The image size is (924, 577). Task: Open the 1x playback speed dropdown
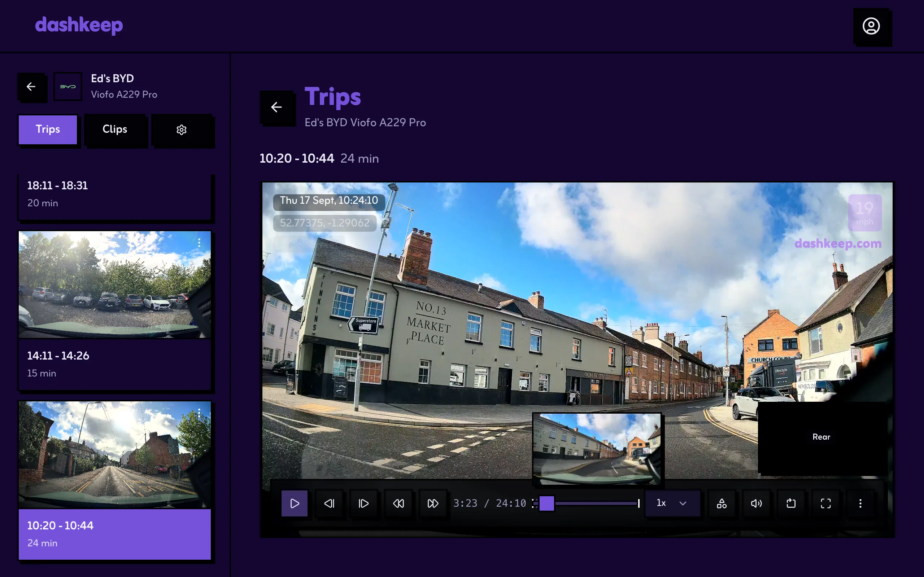click(x=672, y=503)
